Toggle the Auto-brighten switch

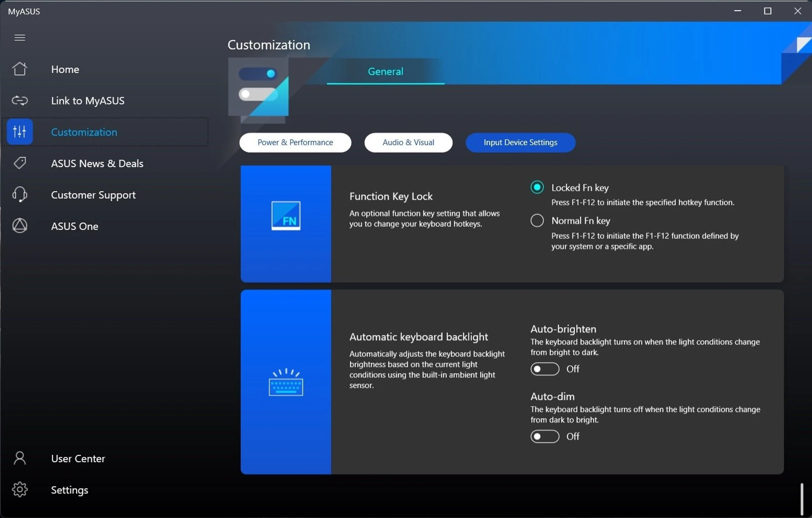pyautogui.click(x=545, y=369)
